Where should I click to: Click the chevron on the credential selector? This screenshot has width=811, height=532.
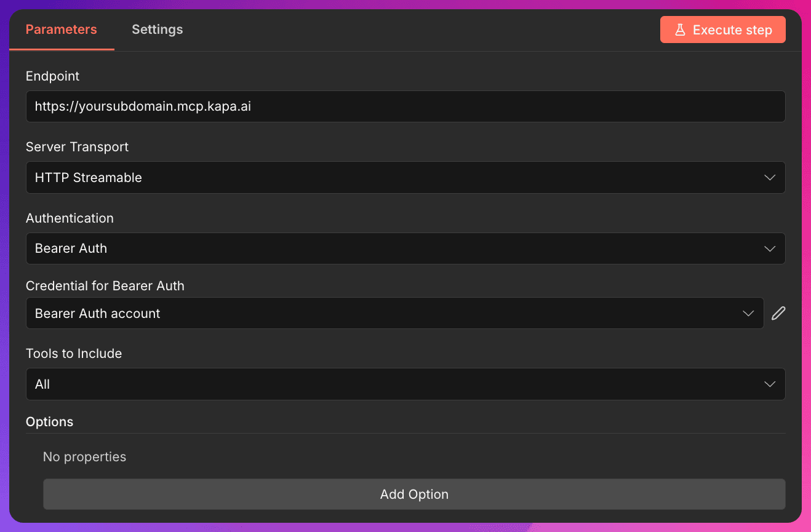[x=748, y=313]
